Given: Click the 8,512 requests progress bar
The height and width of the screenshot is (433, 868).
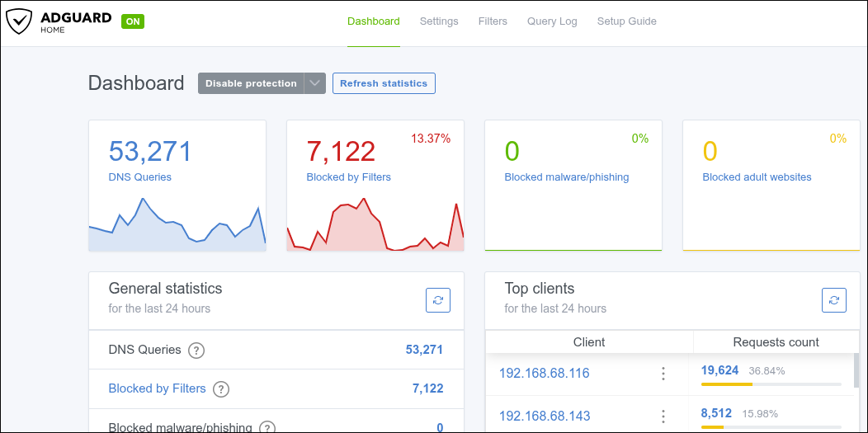Looking at the screenshot, I should (771, 427).
